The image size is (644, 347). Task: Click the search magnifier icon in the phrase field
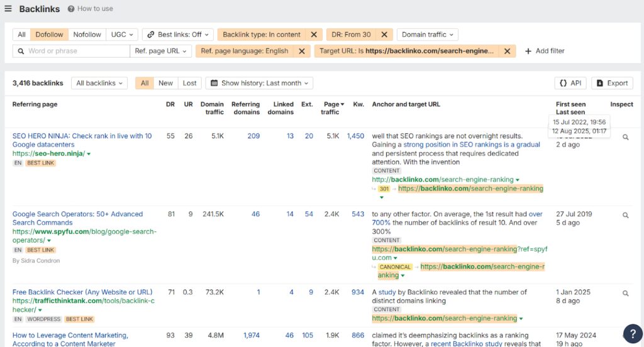click(21, 51)
